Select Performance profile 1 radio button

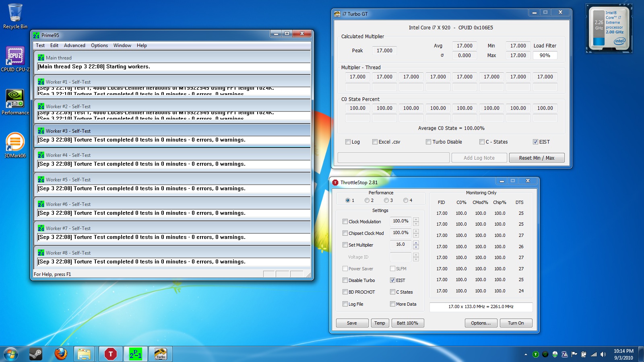pyautogui.click(x=348, y=200)
